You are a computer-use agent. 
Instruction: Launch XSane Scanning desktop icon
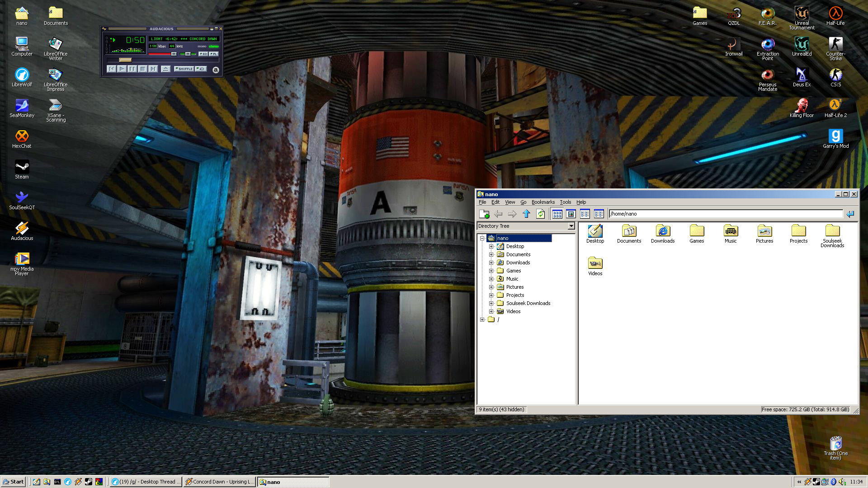(56, 110)
